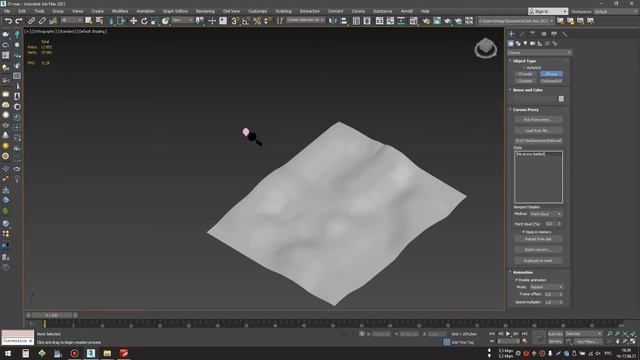Screen dimensions: 640x360
Task: Click the highlighted CProxy object type button
Action: 551,74
